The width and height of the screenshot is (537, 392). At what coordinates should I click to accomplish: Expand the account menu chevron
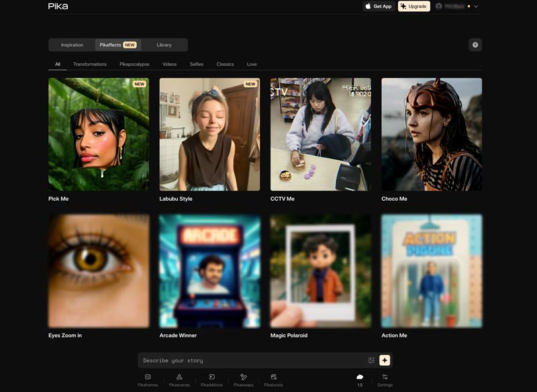(x=476, y=6)
